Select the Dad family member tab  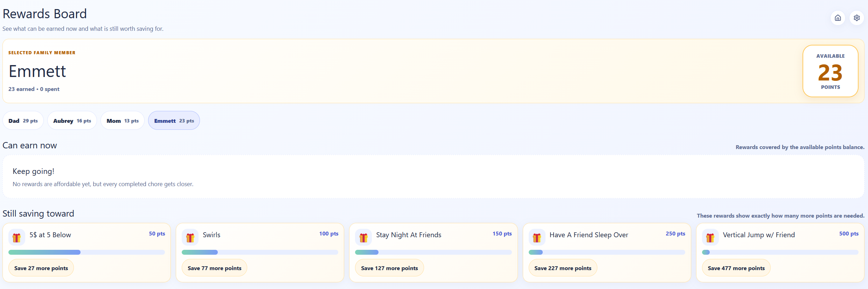23,121
